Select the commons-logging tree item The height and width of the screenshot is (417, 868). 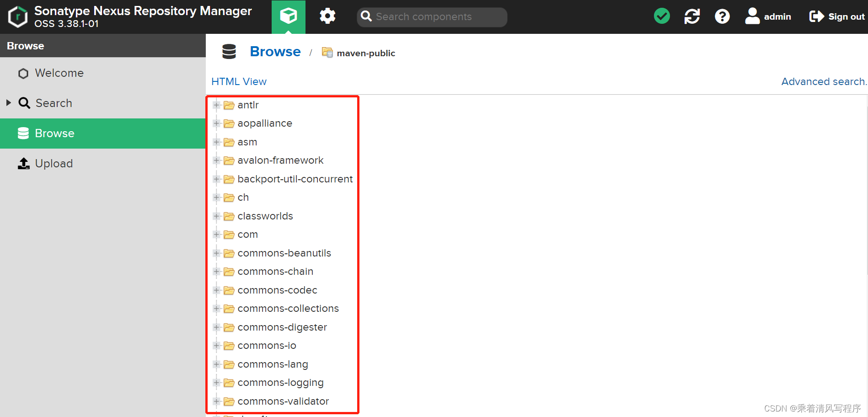[281, 383]
